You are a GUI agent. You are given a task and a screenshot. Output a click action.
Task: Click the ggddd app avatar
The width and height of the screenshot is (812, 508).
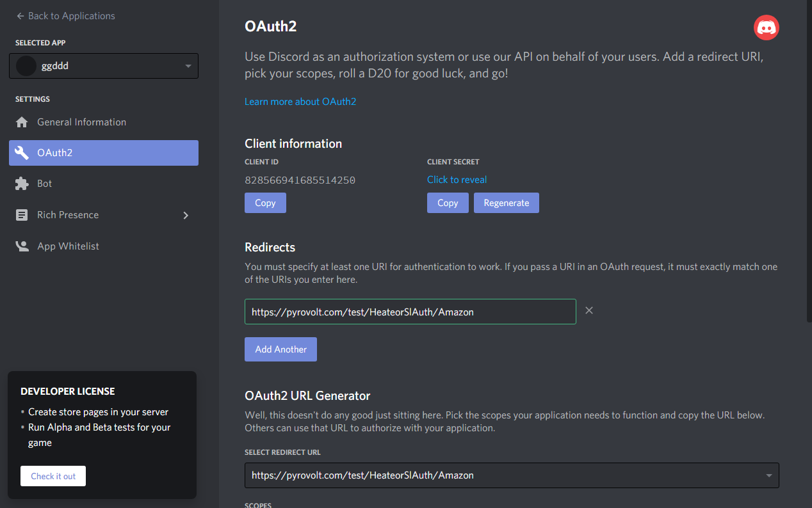point(26,66)
